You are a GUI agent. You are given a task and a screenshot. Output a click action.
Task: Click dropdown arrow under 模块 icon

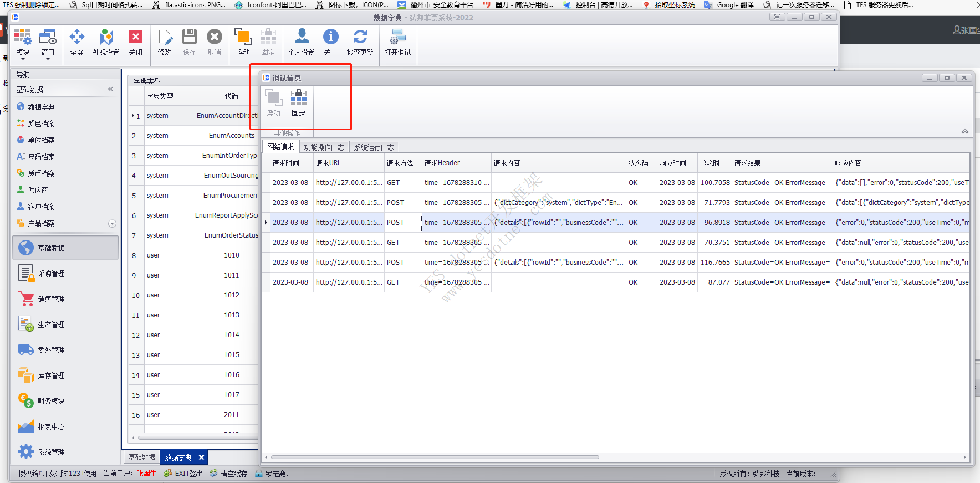(x=23, y=59)
